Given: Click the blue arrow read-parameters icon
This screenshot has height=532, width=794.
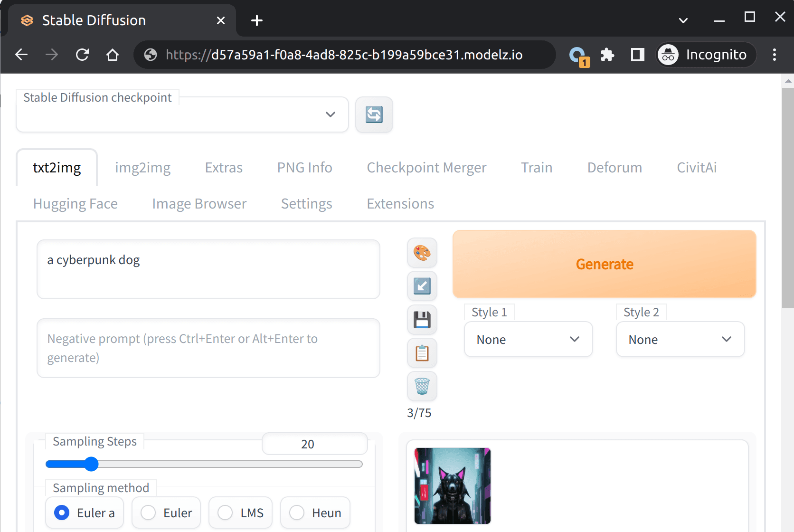Looking at the screenshot, I should tap(422, 286).
